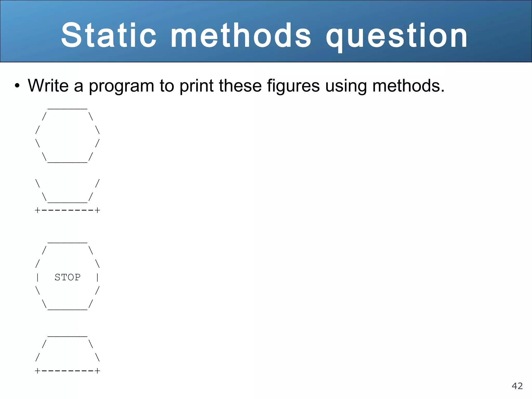
Task: Click the word "question" in the title
Action: 397,36
